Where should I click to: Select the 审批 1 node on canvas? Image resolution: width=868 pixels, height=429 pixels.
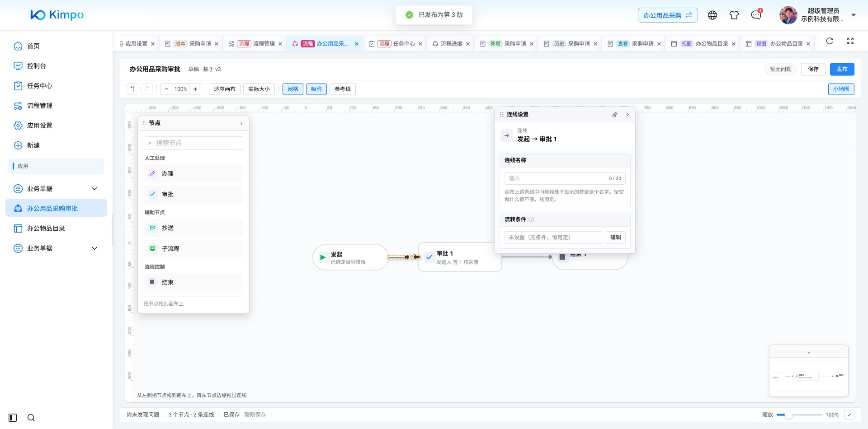click(460, 257)
